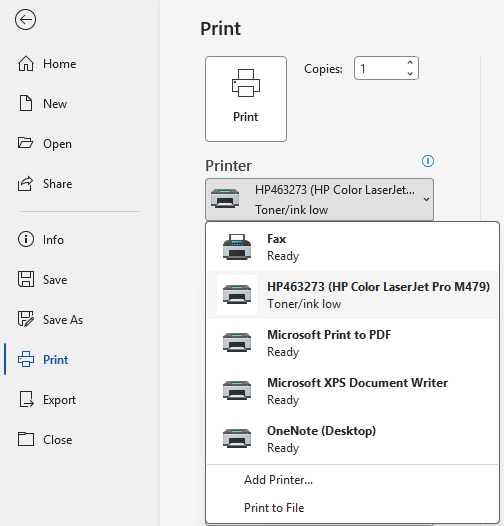Select OneNote (Desktop) printer
This screenshot has height=526, width=504.
[353, 439]
